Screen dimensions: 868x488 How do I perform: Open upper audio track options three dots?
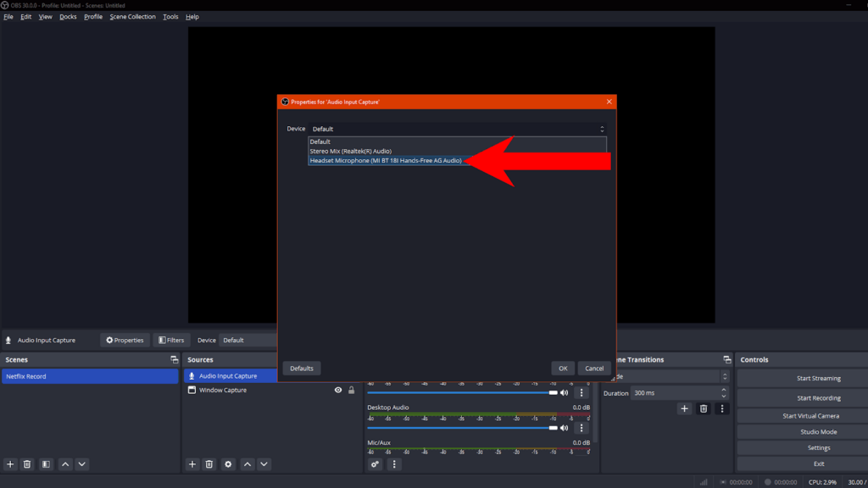581,393
